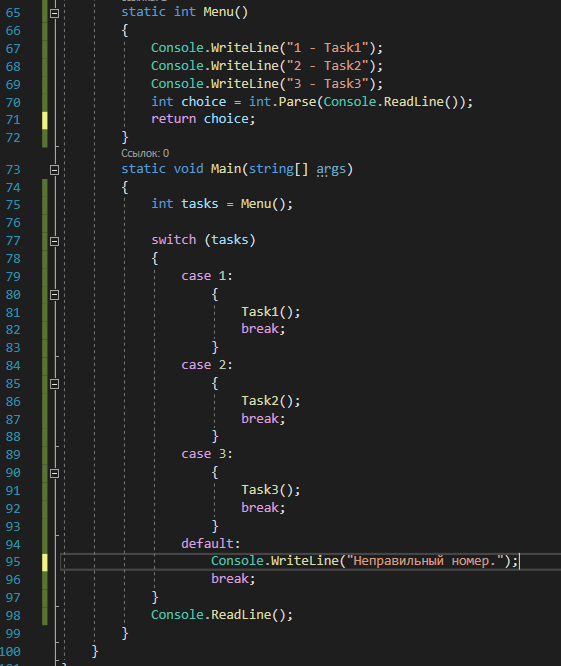Collapse case 1 block at line 80
Screen dimensions: 561x666
click(54, 295)
